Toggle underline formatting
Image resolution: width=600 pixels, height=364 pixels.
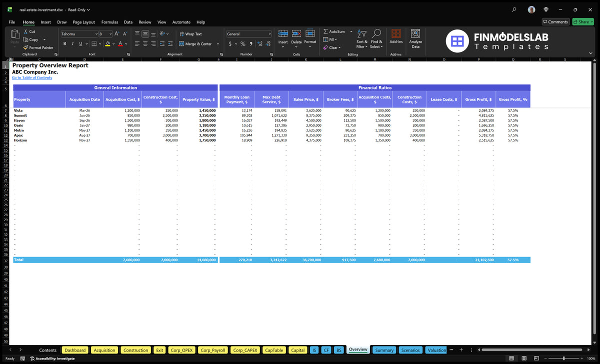point(80,44)
